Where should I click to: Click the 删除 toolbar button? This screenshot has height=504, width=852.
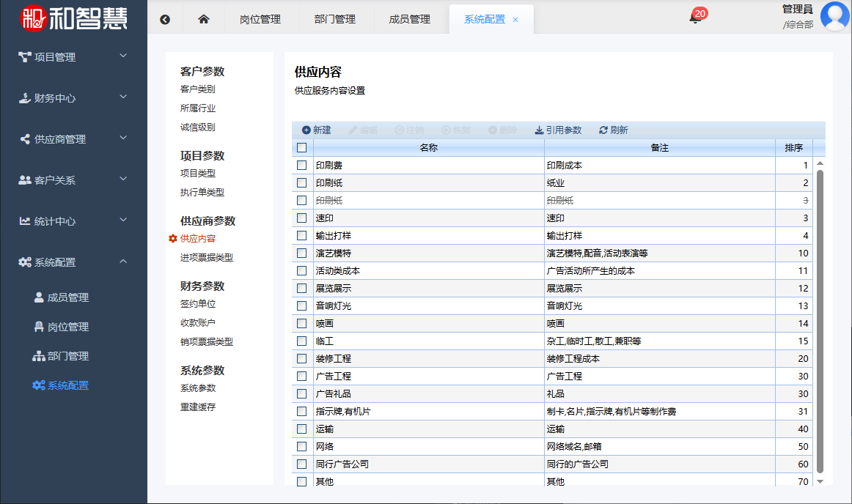(x=502, y=130)
